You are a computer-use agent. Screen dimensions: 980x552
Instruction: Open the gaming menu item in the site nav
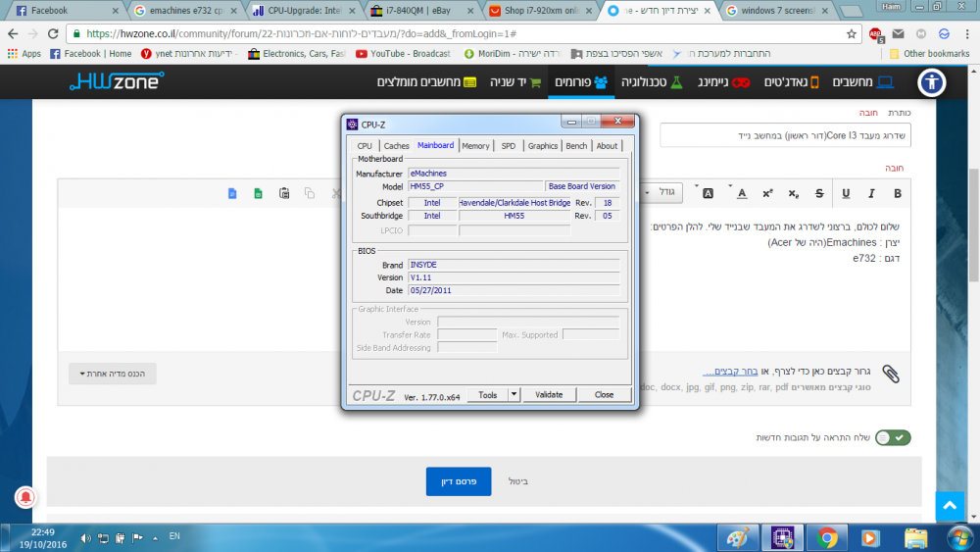point(724,82)
